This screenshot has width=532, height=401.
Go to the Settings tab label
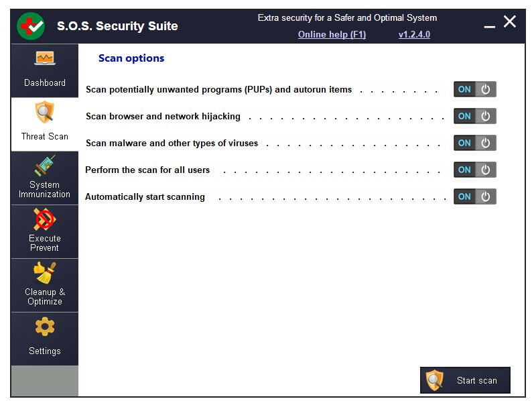[x=45, y=351]
